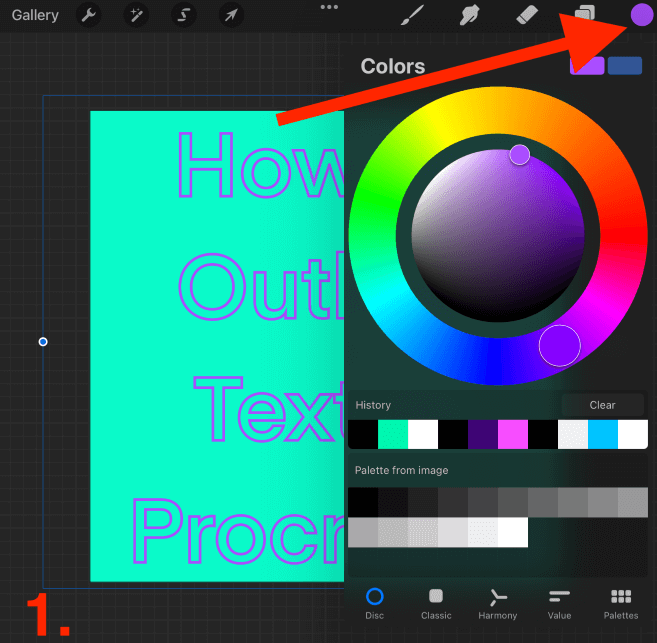Viewport: 657px width, 643px height.
Task: Click the 'Palette from image' label
Action: point(401,470)
